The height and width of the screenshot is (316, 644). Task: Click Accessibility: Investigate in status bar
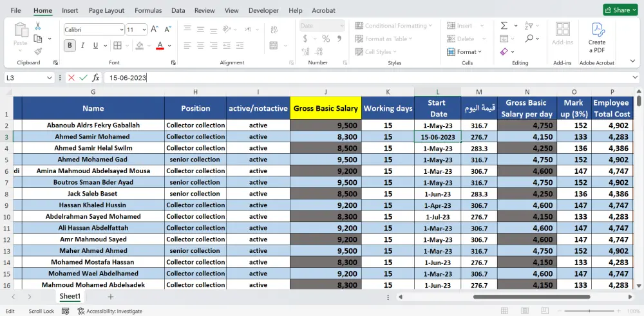(x=109, y=311)
